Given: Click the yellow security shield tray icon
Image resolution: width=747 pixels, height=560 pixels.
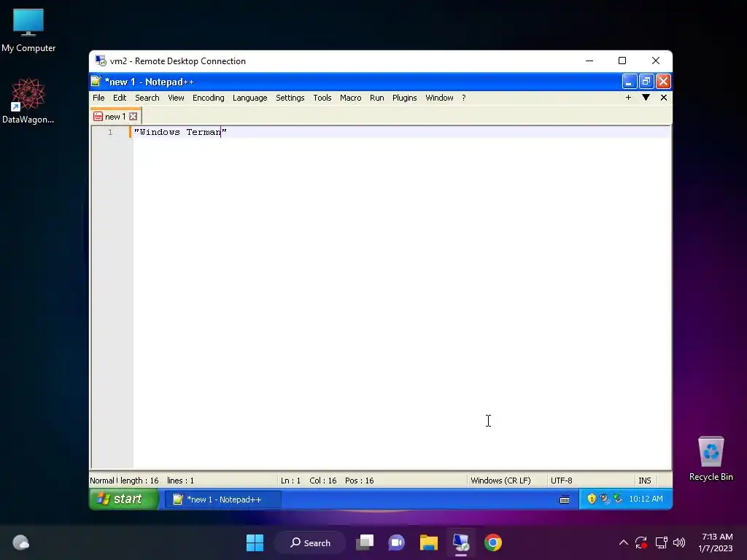Looking at the screenshot, I should click(x=592, y=499).
